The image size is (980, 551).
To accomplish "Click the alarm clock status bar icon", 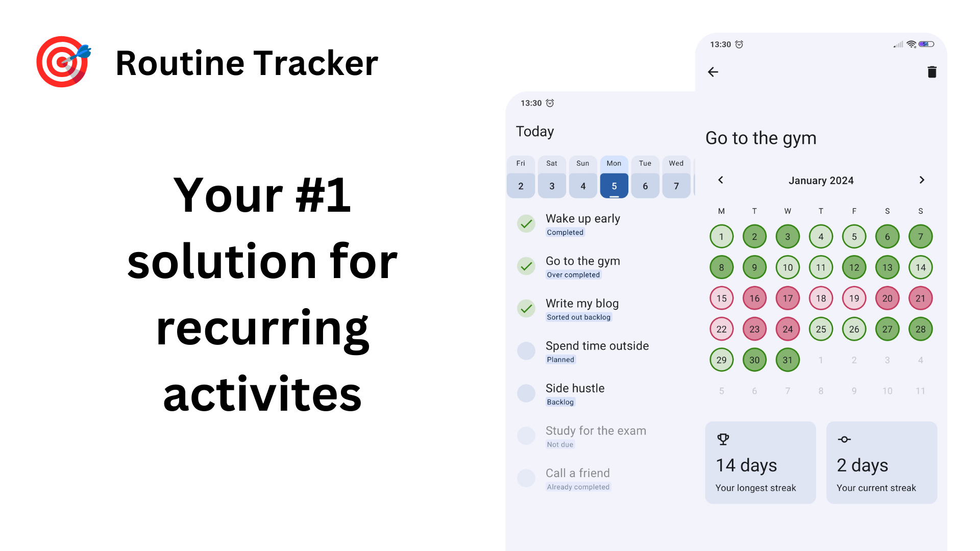I will click(740, 45).
